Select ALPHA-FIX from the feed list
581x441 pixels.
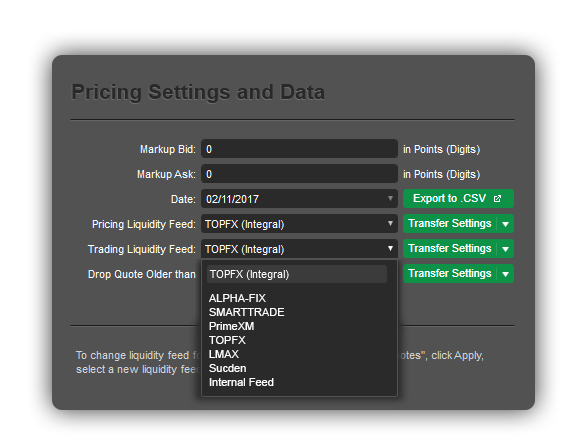[x=237, y=298]
